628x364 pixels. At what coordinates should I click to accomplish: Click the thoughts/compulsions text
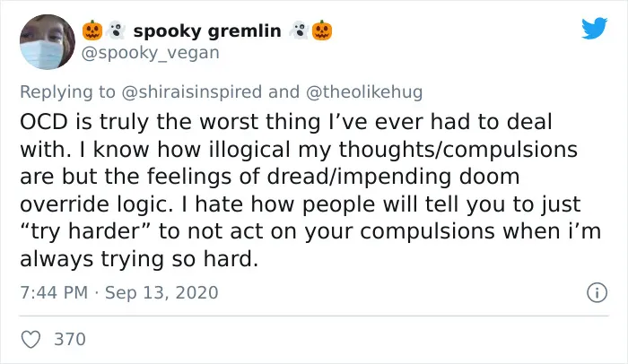click(x=458, y=150)
